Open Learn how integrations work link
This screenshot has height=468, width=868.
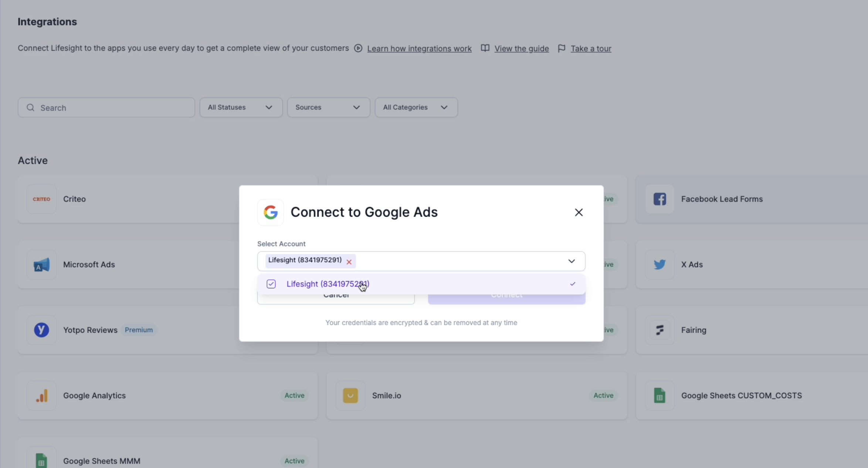419,48
